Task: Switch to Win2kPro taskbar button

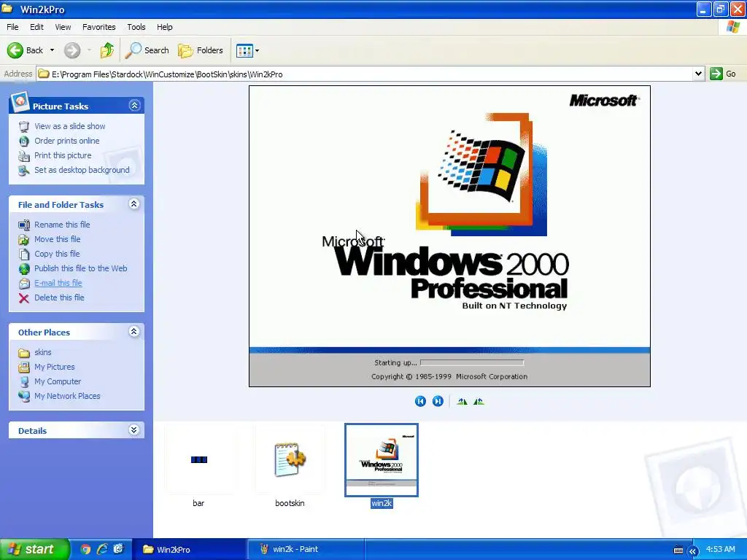Action: pos(190,550)
